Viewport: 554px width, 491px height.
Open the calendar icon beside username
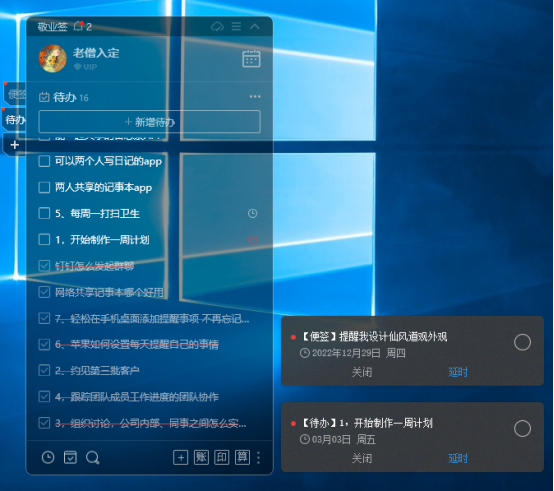click(x=251, y=59)
